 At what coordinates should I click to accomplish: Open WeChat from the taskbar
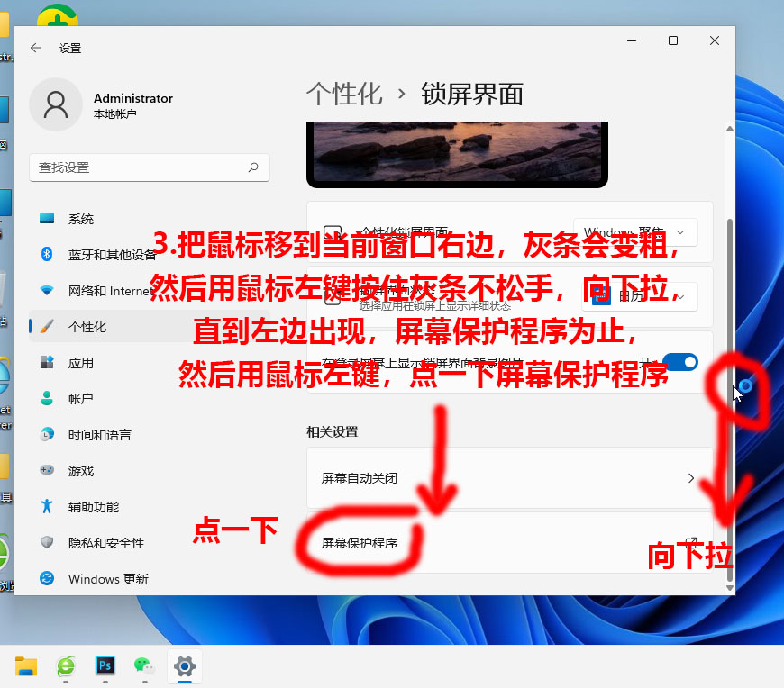click(x=144, y=666)
